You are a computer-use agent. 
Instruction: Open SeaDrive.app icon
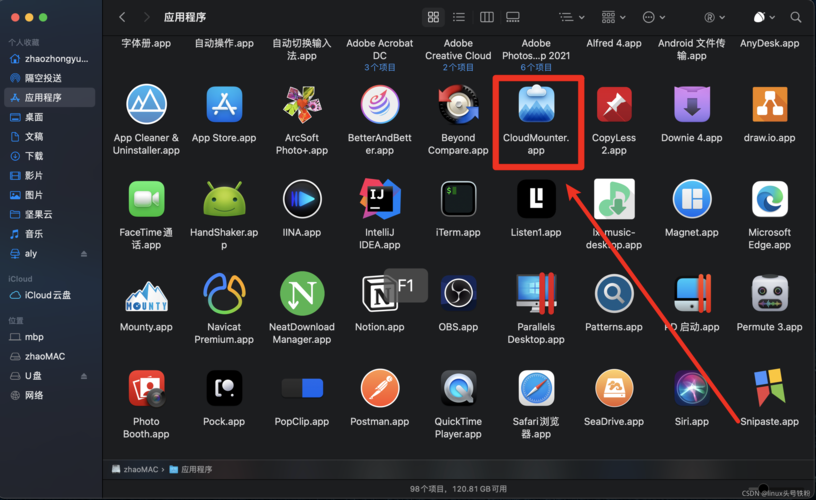[x=614, y=388]
